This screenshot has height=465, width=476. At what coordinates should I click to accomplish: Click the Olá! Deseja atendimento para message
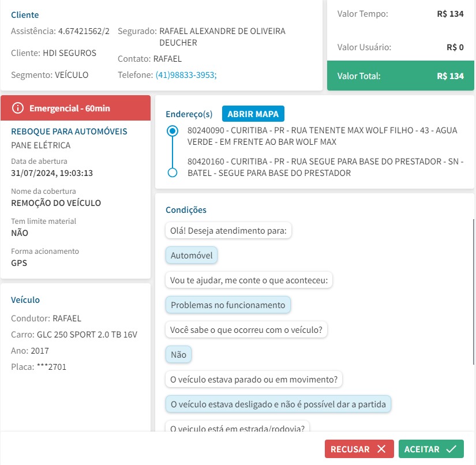(x=228, y=231)
